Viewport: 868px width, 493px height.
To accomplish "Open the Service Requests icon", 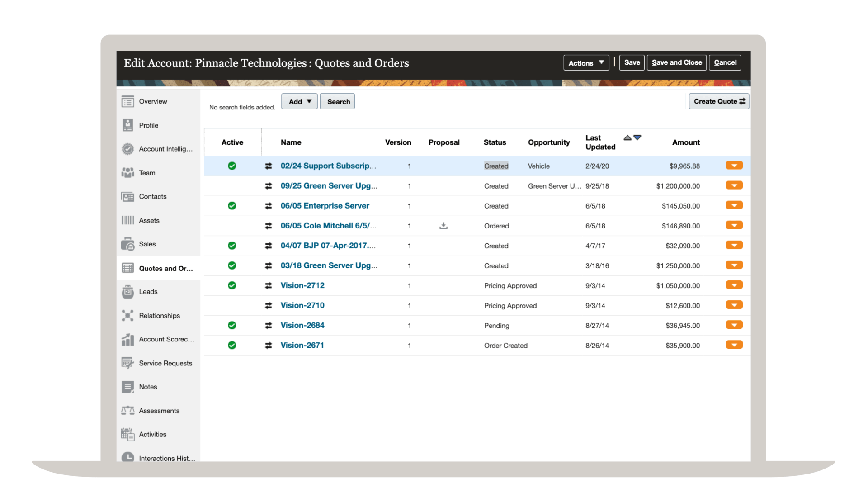I will (127, 363).
